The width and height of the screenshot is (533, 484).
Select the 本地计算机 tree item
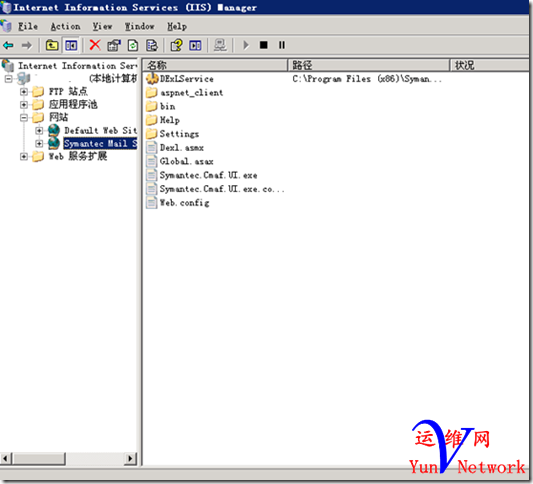113,79
